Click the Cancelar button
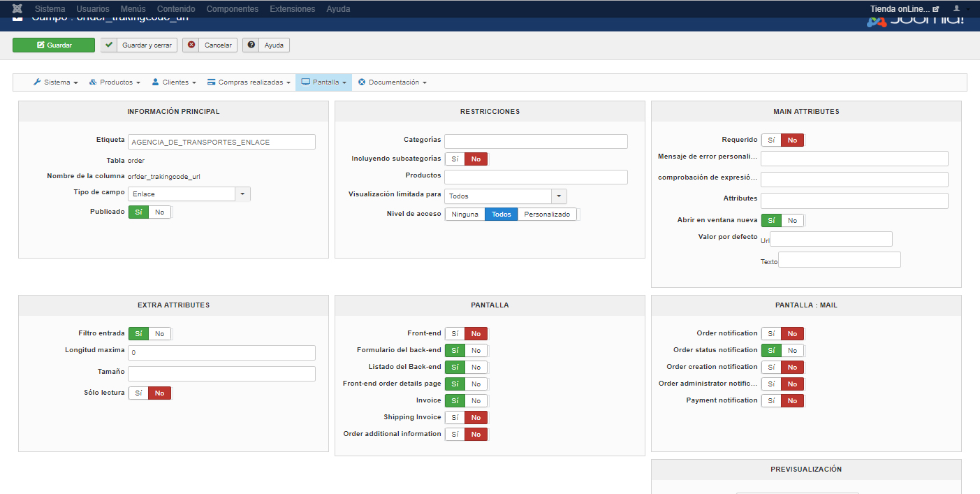980x494 pixels. (x=210, y=45)
